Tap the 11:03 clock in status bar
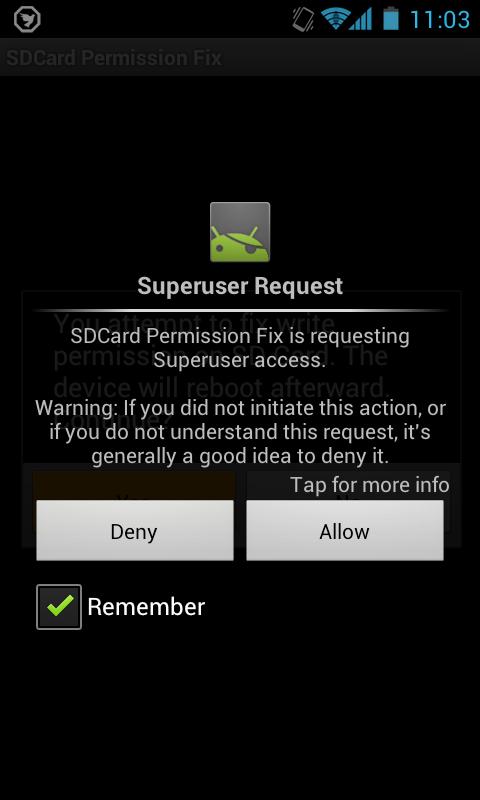 (440, 20)
